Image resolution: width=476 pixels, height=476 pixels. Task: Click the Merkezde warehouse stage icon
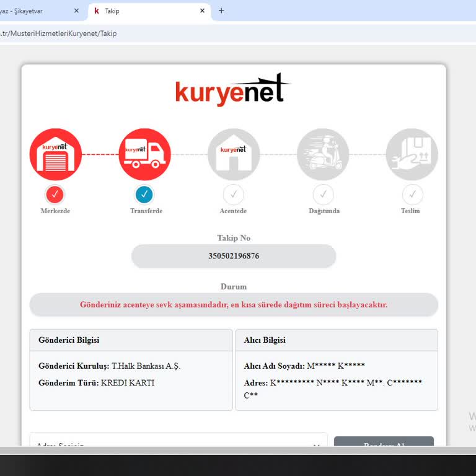56,154
